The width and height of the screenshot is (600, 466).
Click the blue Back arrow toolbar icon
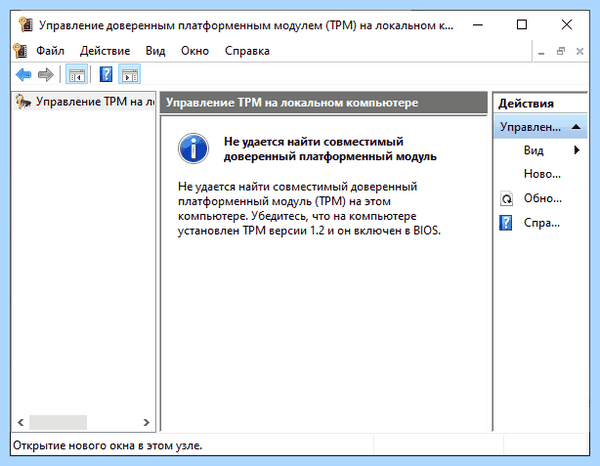coord(23,74)
